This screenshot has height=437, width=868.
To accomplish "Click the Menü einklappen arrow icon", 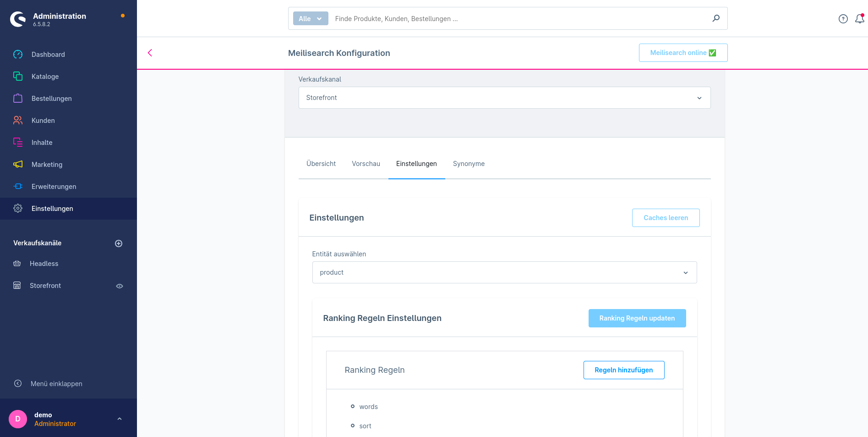I will pyautogui.click(x=18, y=383).
